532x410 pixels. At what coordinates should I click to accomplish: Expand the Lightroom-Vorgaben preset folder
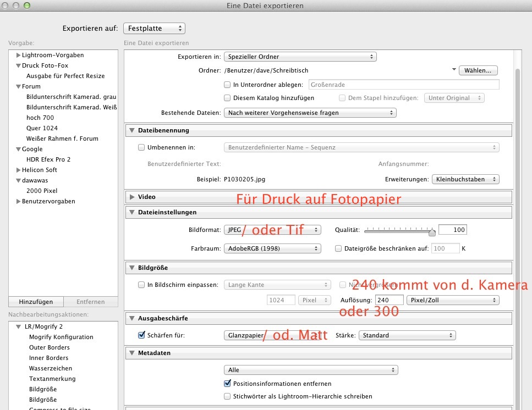(x=19, y=55)
